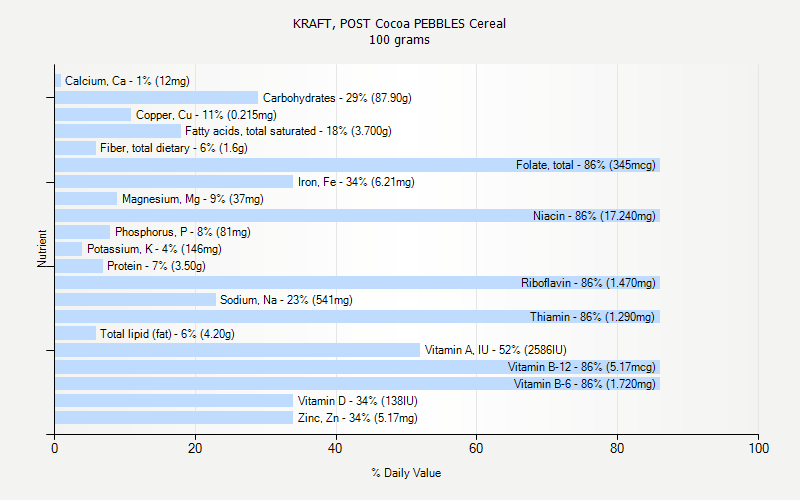Click the x-axis tick label '20'
The image size is (800, 500).
tap(195, 448)
